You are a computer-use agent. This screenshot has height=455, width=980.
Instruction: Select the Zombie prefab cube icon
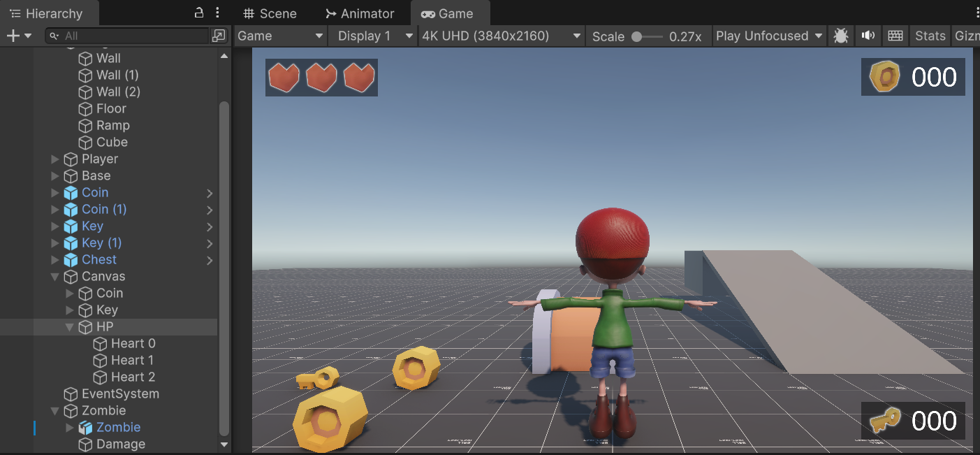pyautogui.click(x=85, y=427)
